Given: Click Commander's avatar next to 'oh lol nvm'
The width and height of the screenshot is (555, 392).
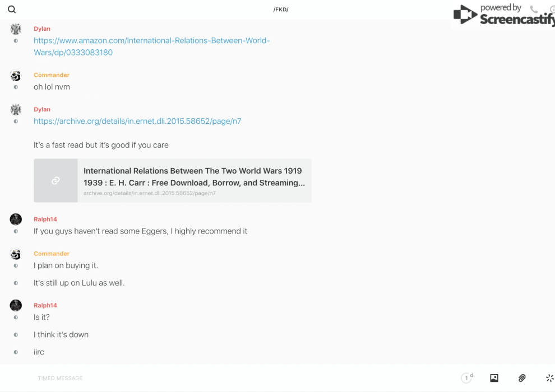Looking at the screenshot, I should click(x=16, y=76).
